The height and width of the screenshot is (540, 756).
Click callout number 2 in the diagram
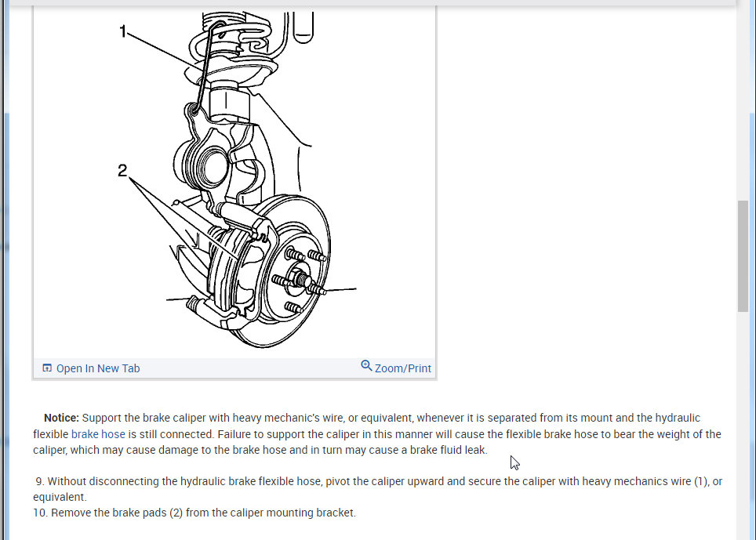(122, 171)
